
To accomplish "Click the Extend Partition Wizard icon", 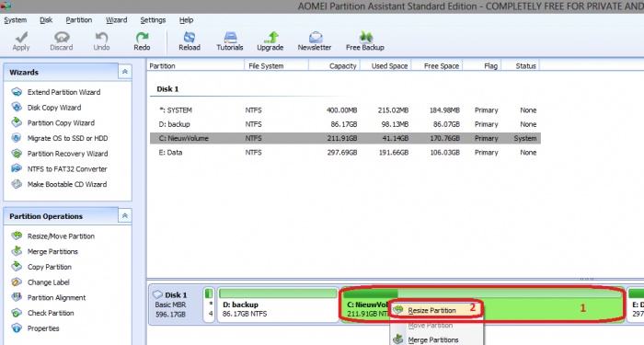I will (x=17, y=92).
